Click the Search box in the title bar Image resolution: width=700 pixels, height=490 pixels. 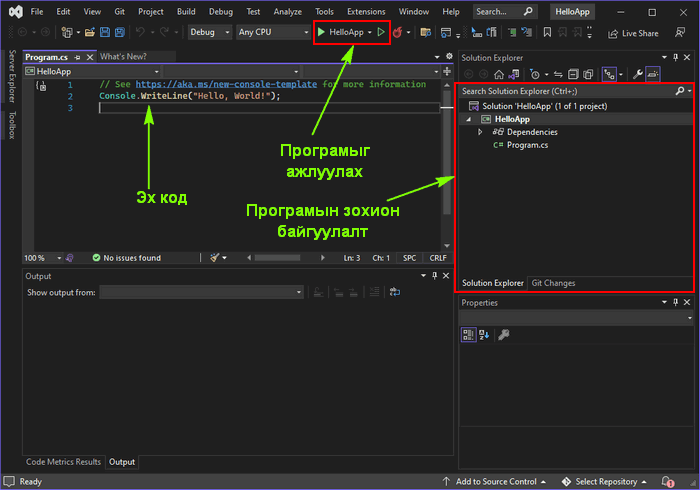[x=504, y=12]
